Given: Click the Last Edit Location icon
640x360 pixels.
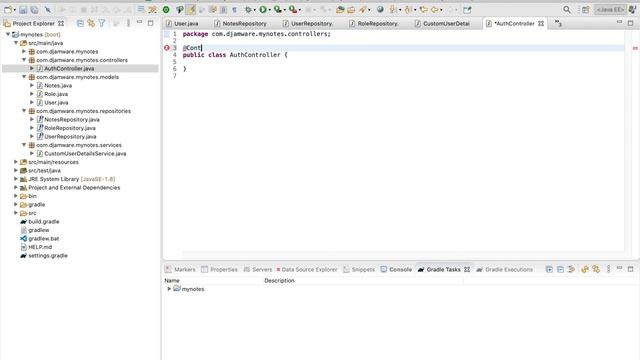Looking at the screenshot, I should click(423, 9).
